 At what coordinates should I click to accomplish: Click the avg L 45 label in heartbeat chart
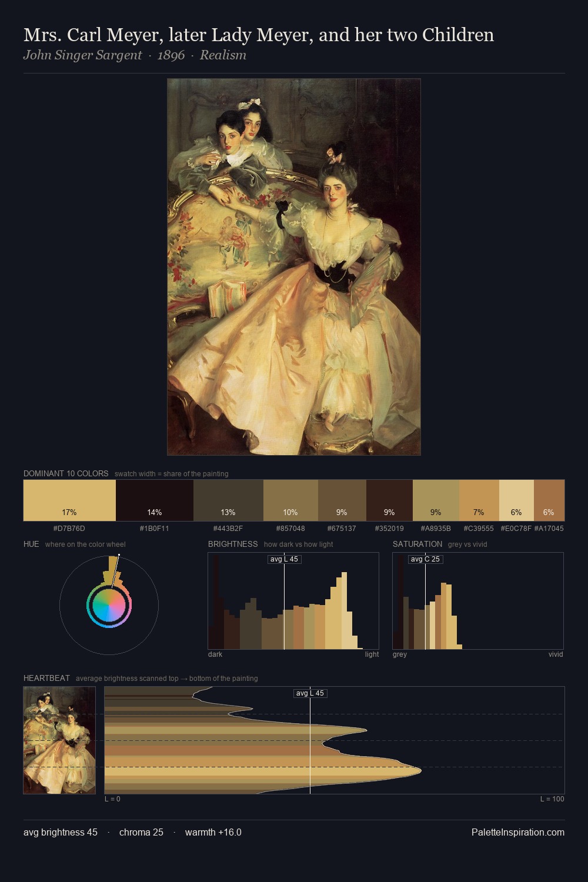coord(310,693)
